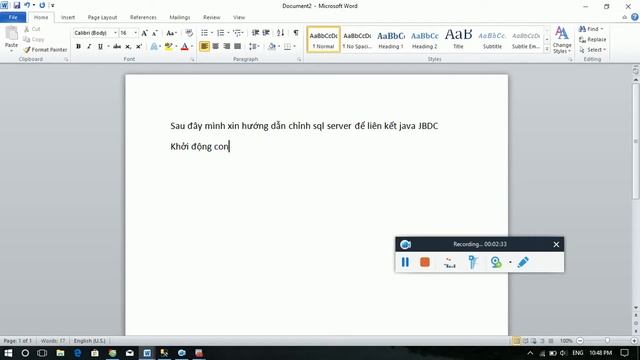Open Shading color dropdown
Image resolution: width=640 pixels, height=360 pixels.
click(279, 47)
